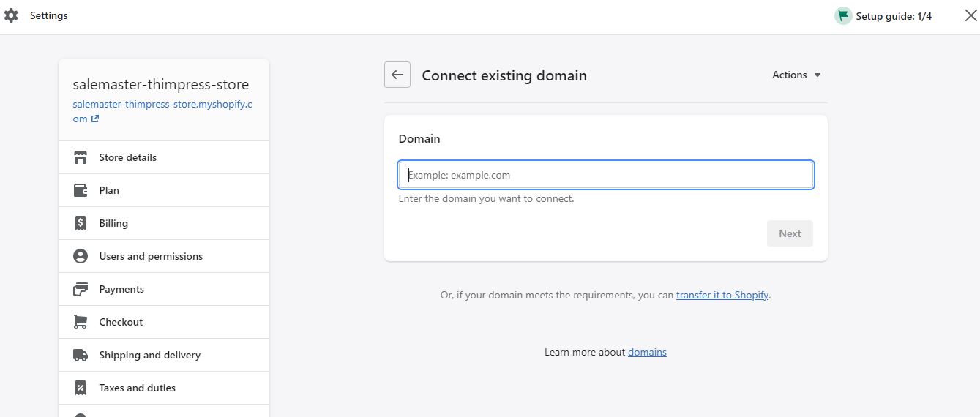
Task: Click the Domain input field
Action: click(x=606, y=175)
